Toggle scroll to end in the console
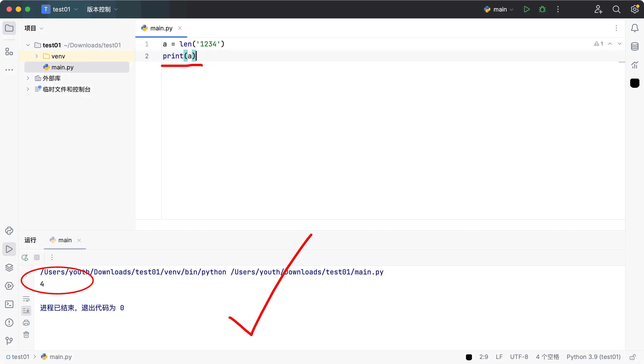The image size is (644, 364). [26, 310]
